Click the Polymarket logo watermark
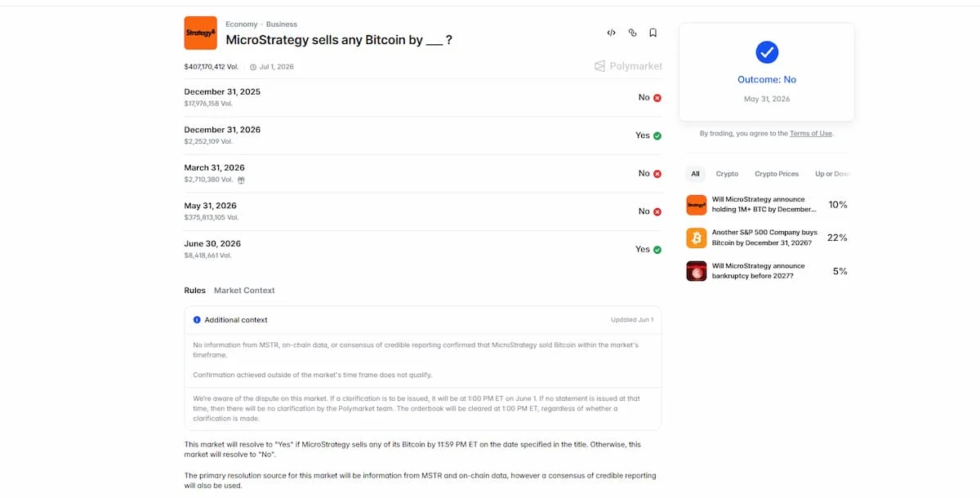Viewport: 980px width, 498px height. pyautogui.click(x=628, y=66)
